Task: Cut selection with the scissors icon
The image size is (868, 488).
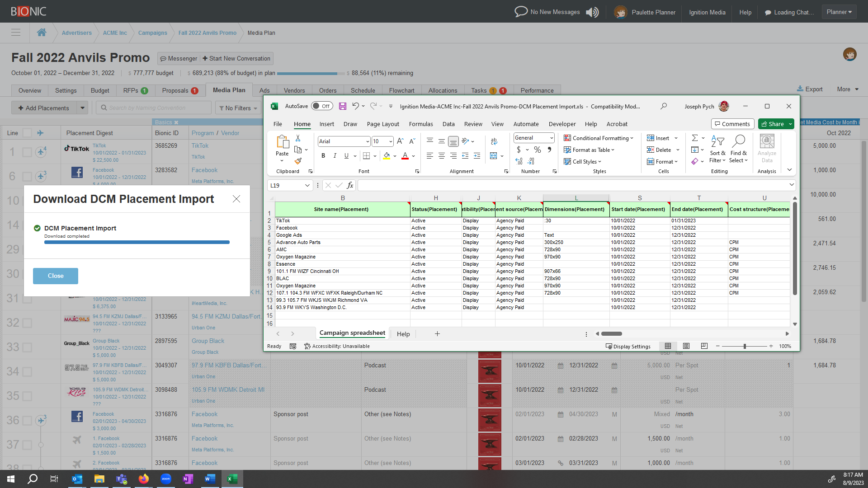Action: point(297,138)
